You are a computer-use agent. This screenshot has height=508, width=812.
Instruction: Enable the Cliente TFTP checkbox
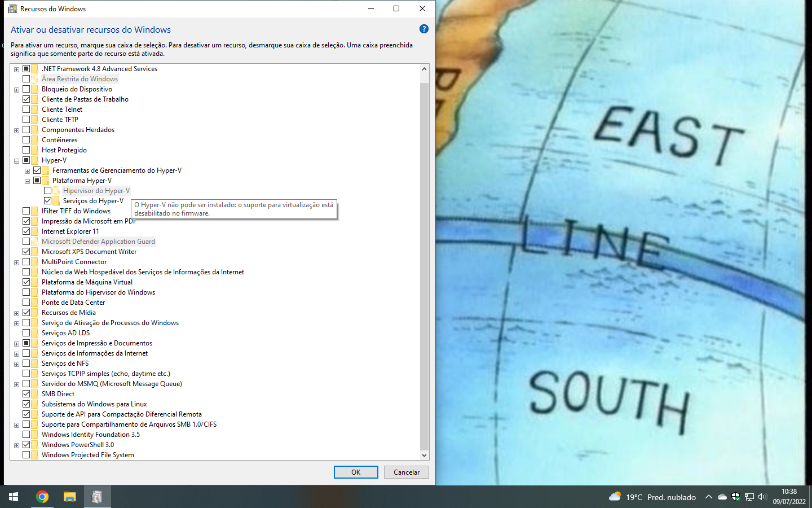26,120
